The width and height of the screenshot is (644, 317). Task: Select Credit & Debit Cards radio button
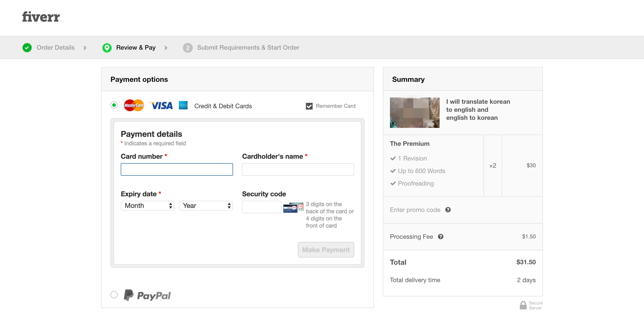pos(114,105)
